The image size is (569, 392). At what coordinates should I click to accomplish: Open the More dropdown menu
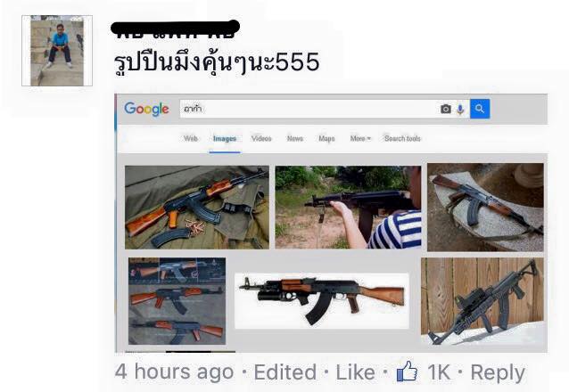tap(360, 138)
